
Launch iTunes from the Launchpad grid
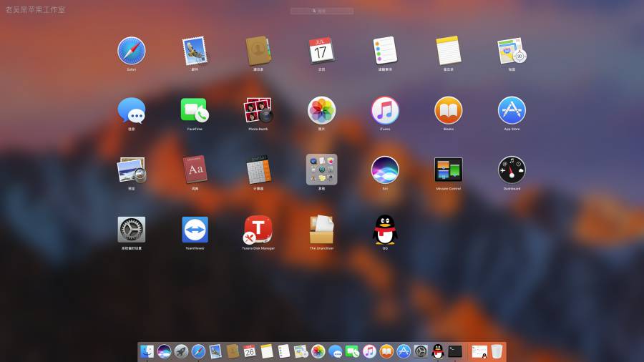coord(385,110)
